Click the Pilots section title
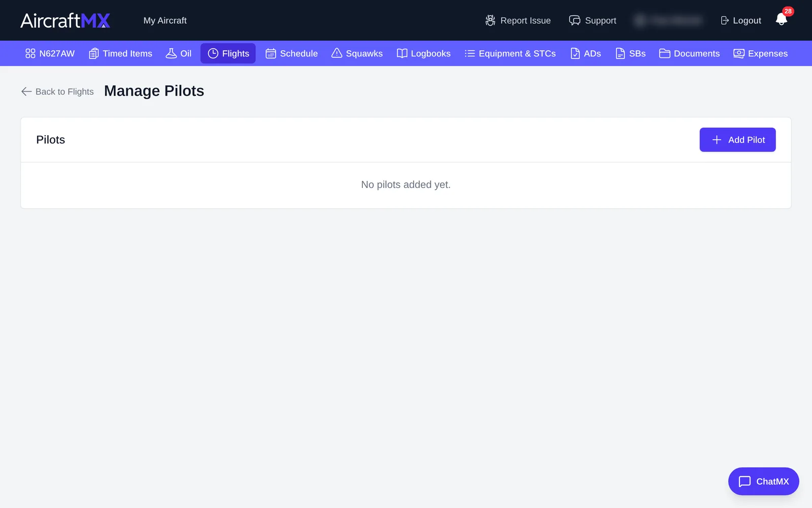Image resolution: width=812 pixels, height=508 pixels. point(51,140)
